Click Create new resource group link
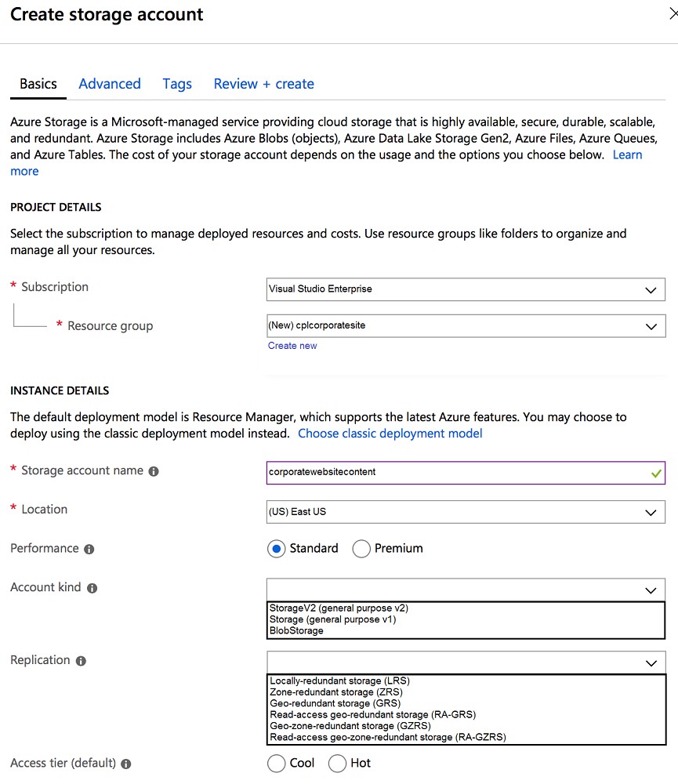 coord(292,346)
